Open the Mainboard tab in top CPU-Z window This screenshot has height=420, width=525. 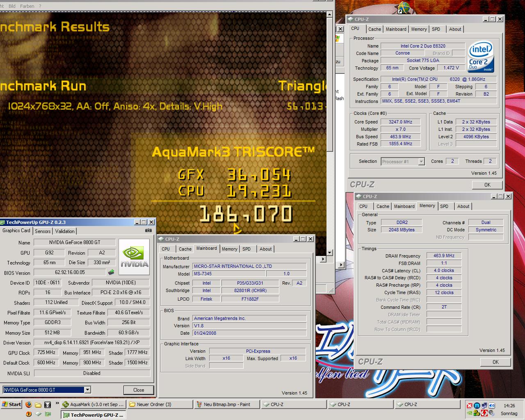pos(396,29)
